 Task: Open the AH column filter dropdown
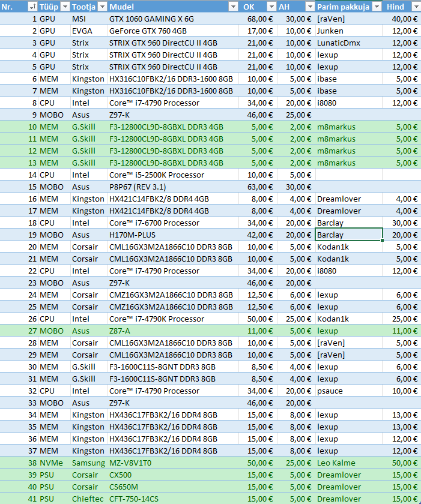coord(310,7)
